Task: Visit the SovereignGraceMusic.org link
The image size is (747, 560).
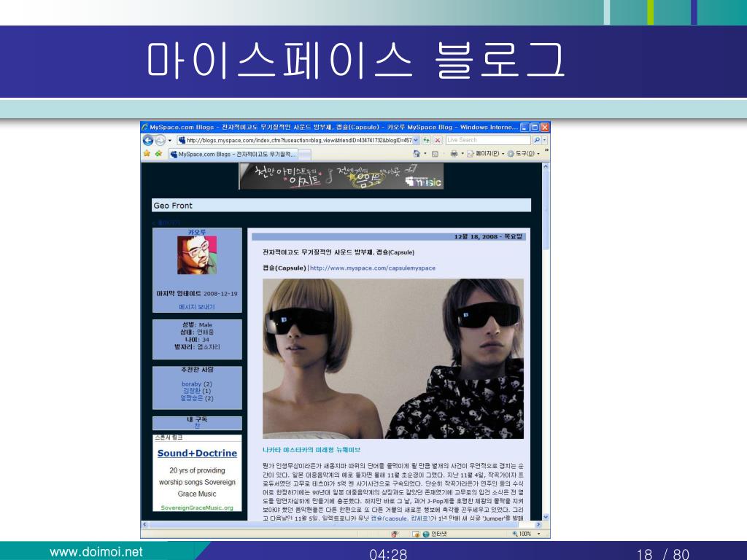Action: coord(197,507)
